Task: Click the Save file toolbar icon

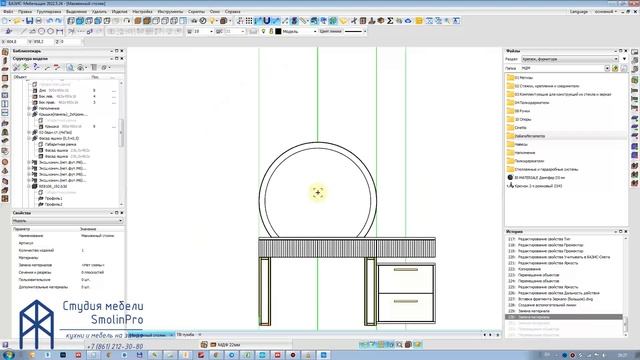Action: [29, 20]
